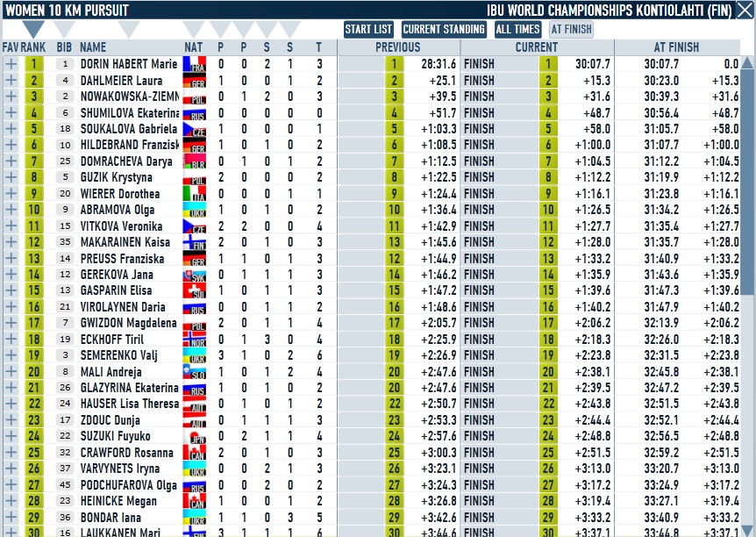Sort by first prone shooting triangle
Viewport: 756px width, 537px height.
[x=220, y=28]
